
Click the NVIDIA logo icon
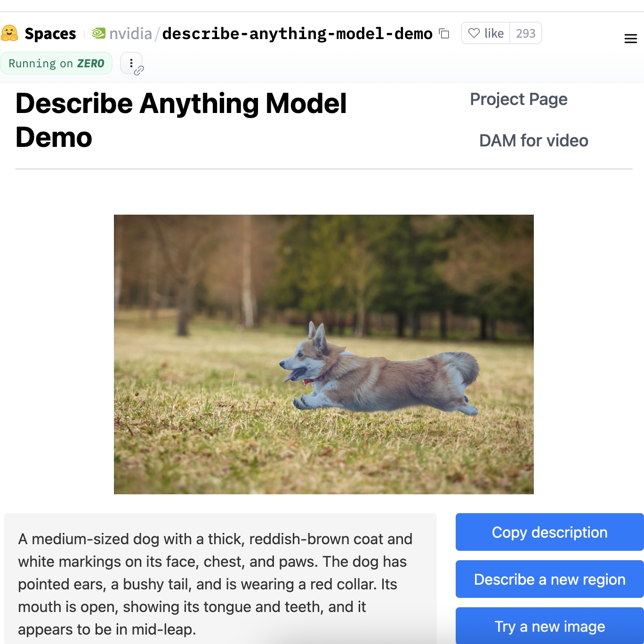(x=98, y=33)
